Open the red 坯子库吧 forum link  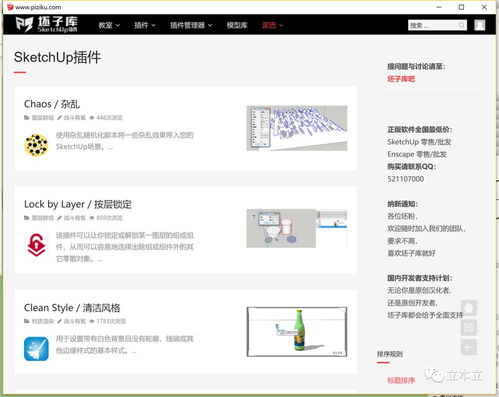tap(401, 79)
